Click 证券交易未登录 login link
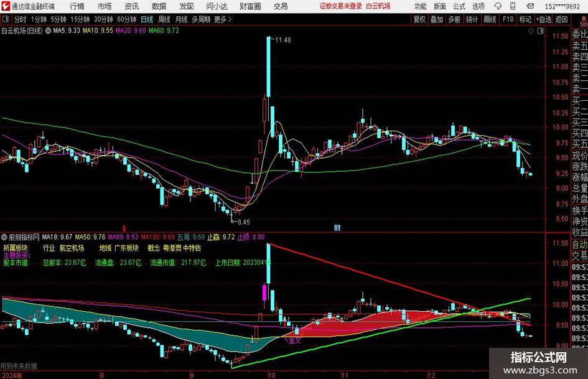Viewport: 588px width, 379px height. [x=341, y=6]
